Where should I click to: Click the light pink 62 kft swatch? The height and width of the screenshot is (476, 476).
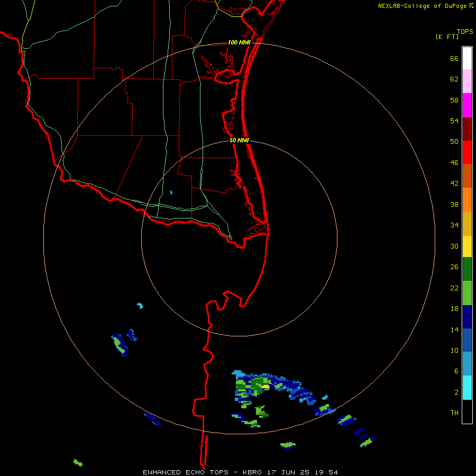tap(467, 81)
